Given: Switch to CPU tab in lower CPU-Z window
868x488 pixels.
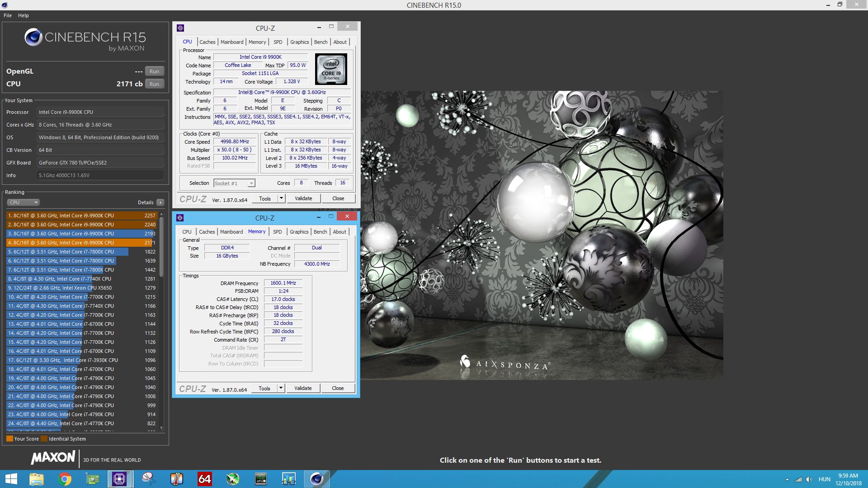Looking at the screenshot, I should coord(187,232).
